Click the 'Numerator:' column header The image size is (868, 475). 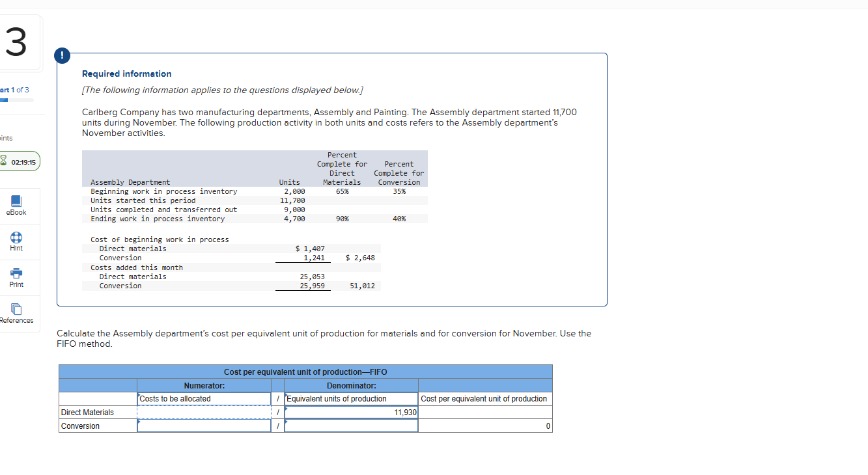[204, 386]
